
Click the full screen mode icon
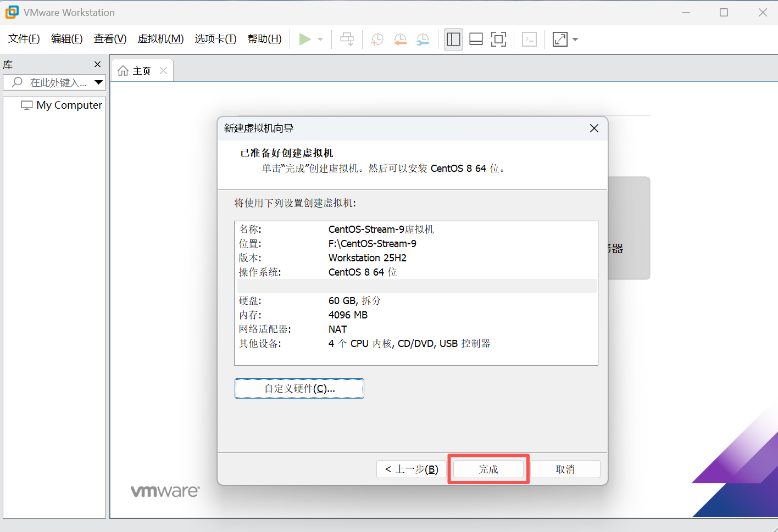click(x=498, y=39)
